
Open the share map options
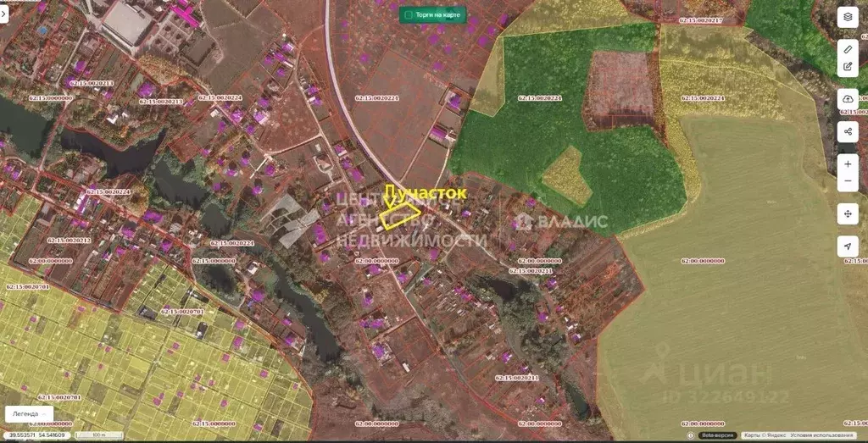point(848,131)
